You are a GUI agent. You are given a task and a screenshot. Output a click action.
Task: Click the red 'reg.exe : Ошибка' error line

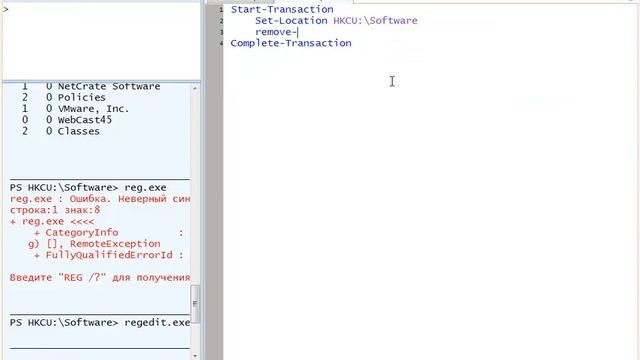[100, 199]
